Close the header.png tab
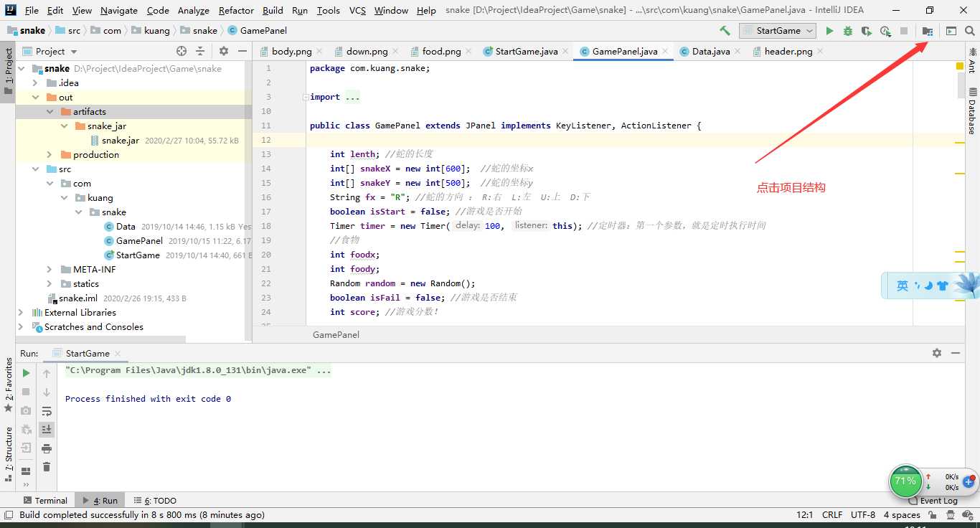980x528 pixels. [820, 52]
